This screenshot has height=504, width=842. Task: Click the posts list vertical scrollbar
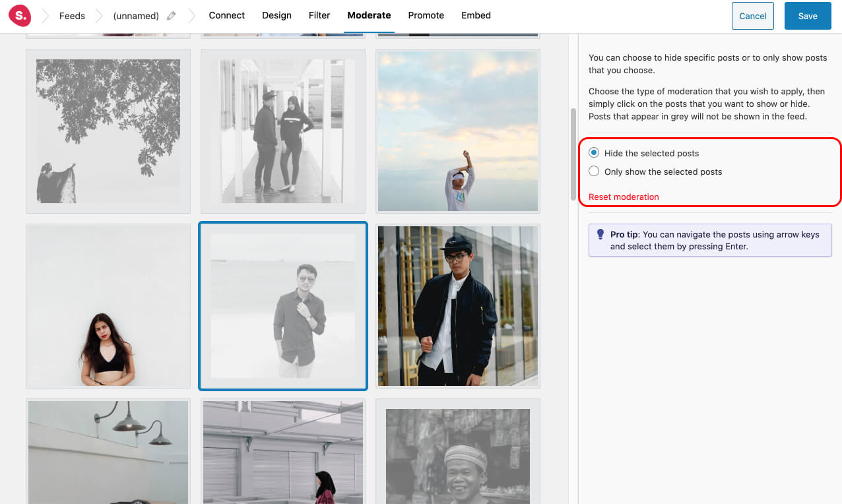pos(573,154)
